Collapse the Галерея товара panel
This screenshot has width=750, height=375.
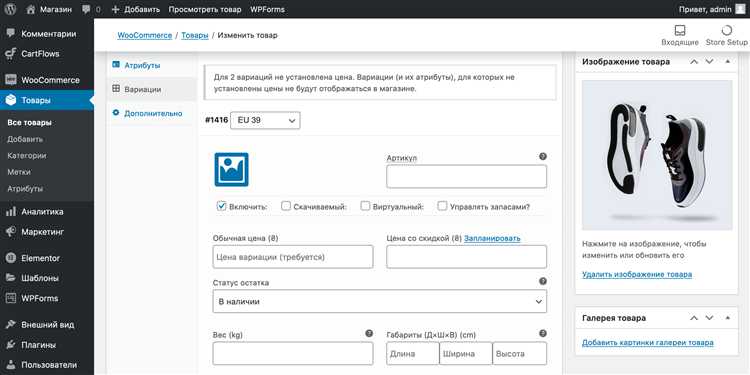[x=728, y=318]
